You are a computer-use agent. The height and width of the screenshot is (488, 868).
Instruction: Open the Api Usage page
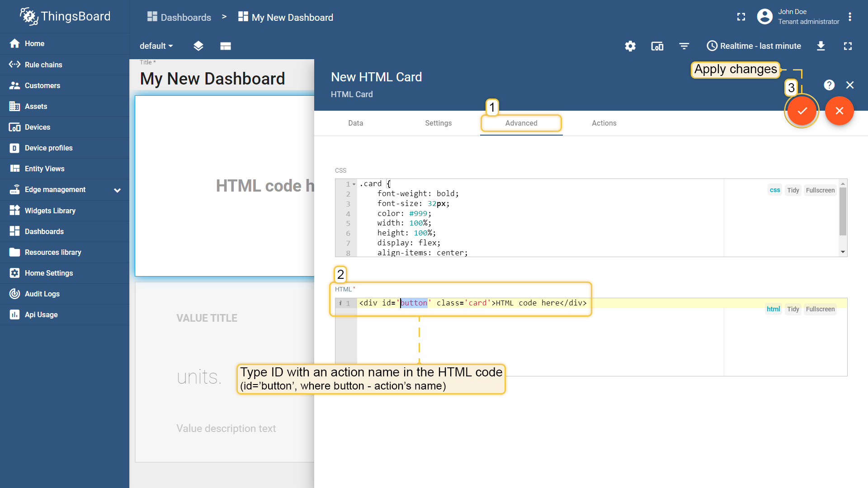pyautogui.click(x=65, y=314)
